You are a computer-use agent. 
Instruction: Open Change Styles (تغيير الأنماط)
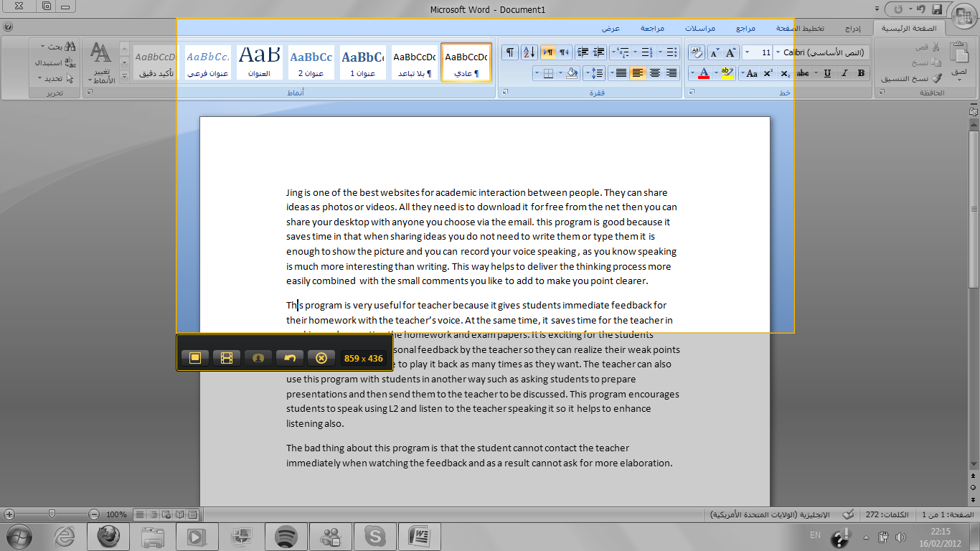tap(100, 63)
